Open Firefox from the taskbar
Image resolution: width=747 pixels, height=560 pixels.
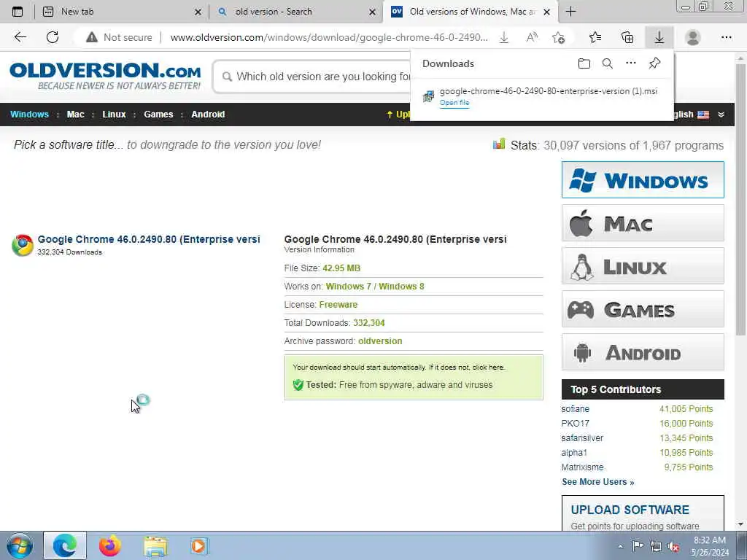point(110,546)
